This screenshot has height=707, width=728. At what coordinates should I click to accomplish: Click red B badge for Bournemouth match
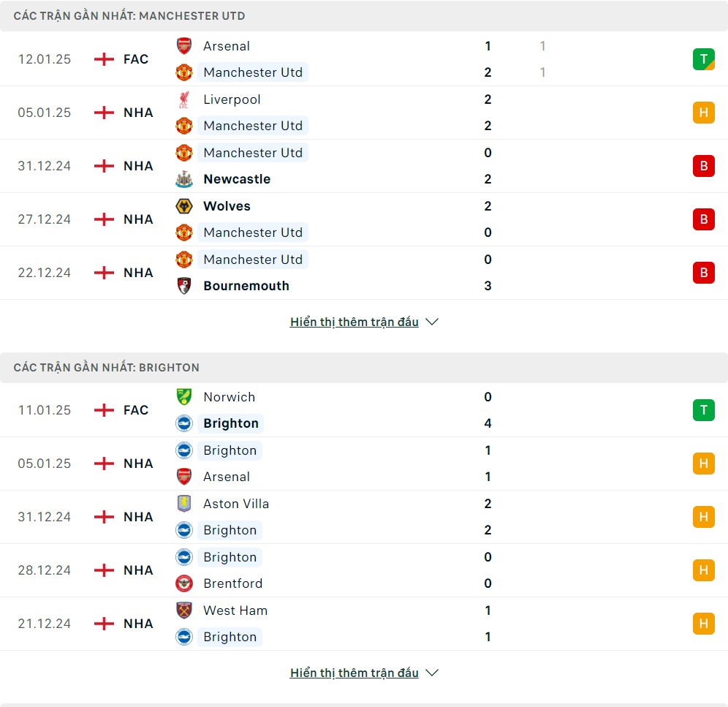click(x=704, y=273)
